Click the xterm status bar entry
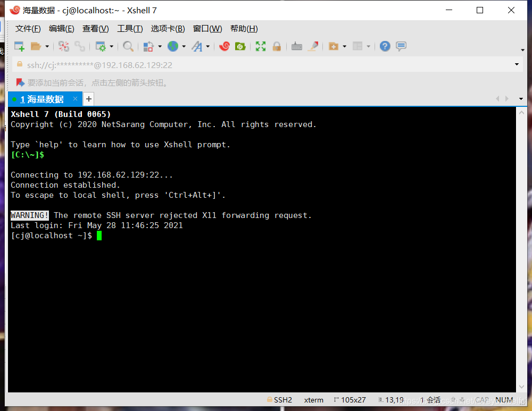The height and width of the screenshot is (411, 532). 313,400
